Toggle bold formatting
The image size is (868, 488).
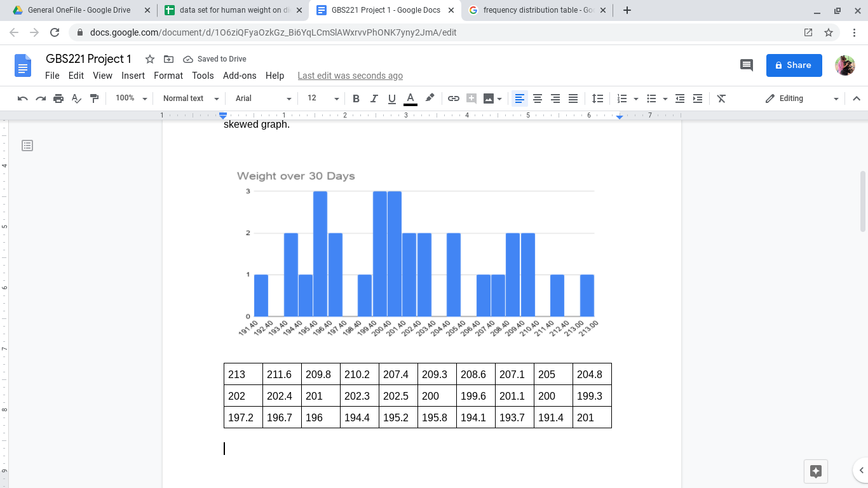coord(356,98)
